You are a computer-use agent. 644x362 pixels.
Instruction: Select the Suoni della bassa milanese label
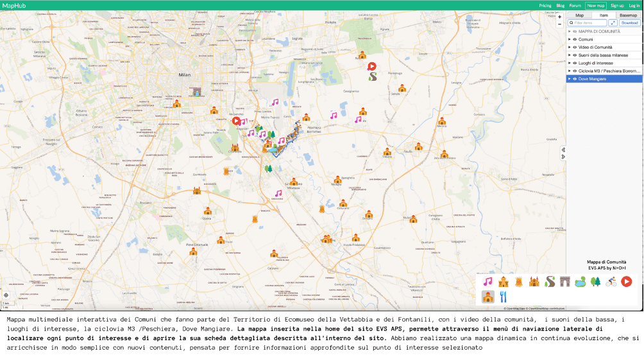(x=603, y=55)
